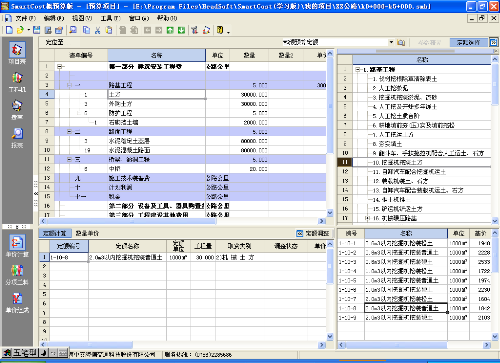Screen dimensions: 500x363
Task: Switch to the 定额计算 tab
Action: coord(54,233)
